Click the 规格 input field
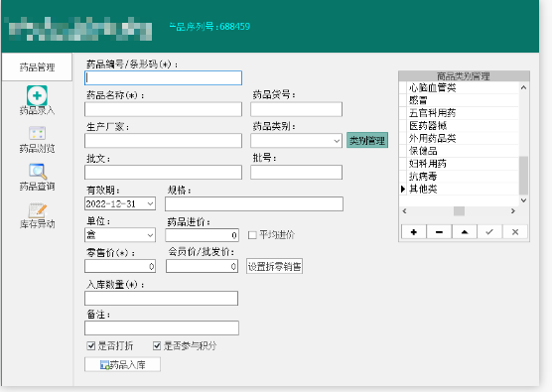 (254, 204)
